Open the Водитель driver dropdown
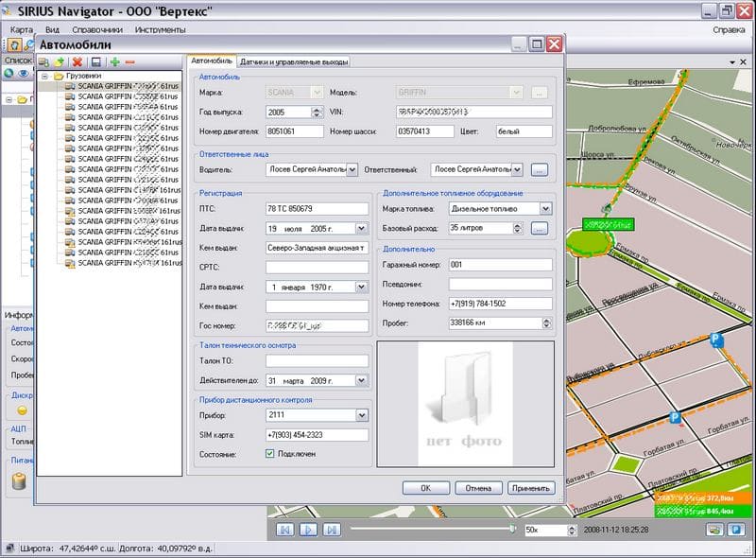Viewport: 756px width, 558px height. (352, 170)
